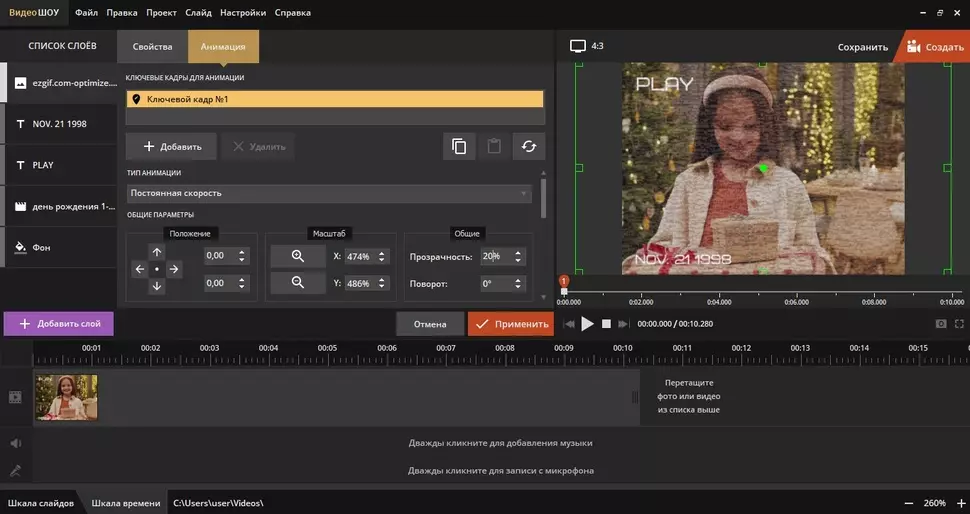This screenshot has height=514, width=970.
Task: Adjust the Поворот stepper arrows
Action: 518,284
